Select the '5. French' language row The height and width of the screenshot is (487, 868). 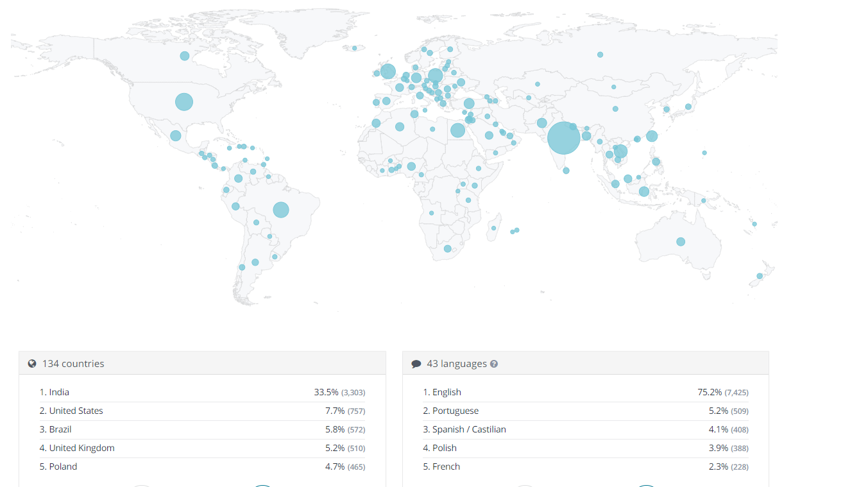[x=586, y=466]
